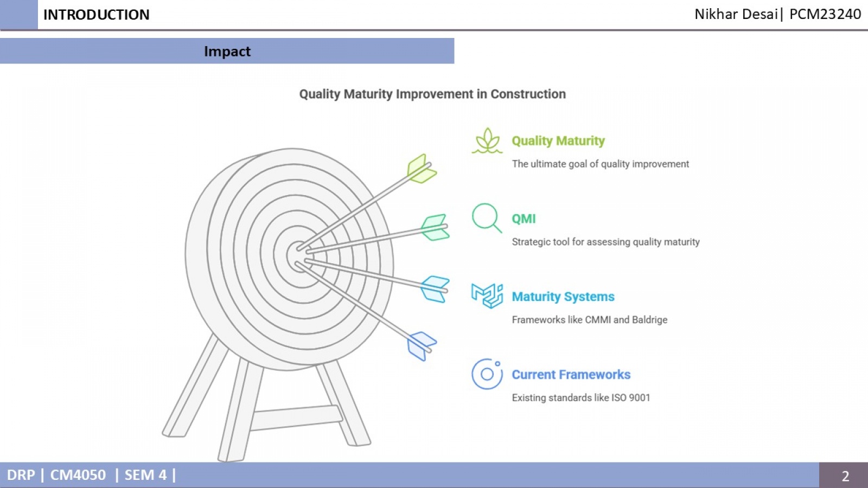Select the 'Quality Maturity' heading
868x488 pixels.
558,141
